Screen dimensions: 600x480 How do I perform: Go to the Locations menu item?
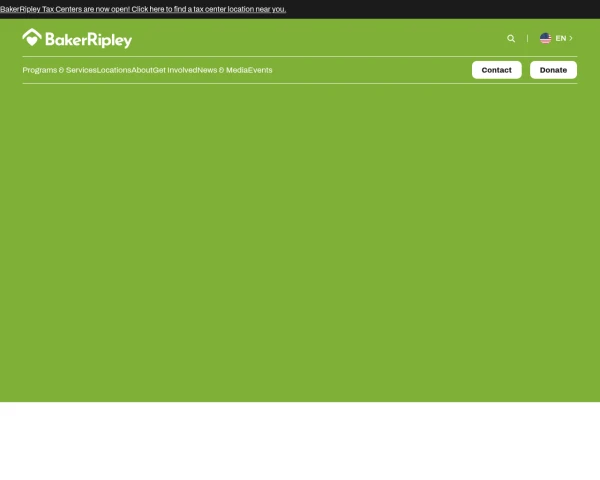[114, 70]
